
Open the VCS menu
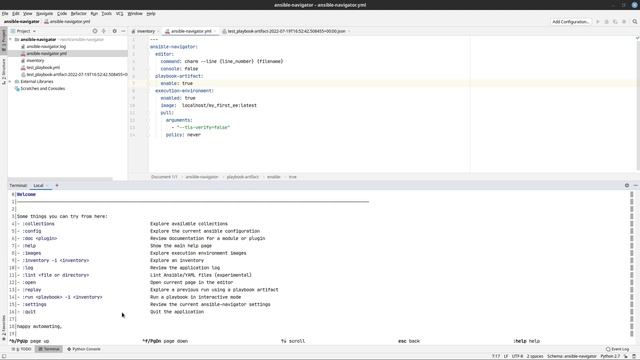tap(119, 13)
